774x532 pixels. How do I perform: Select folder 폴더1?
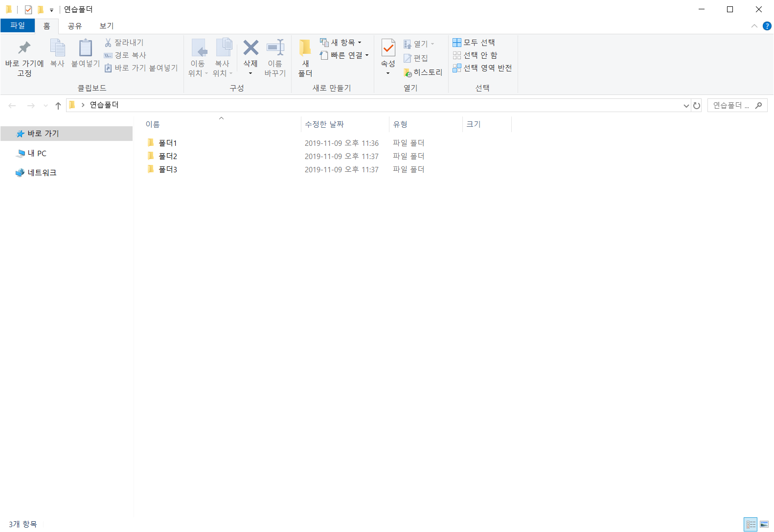tap(168, 143)
